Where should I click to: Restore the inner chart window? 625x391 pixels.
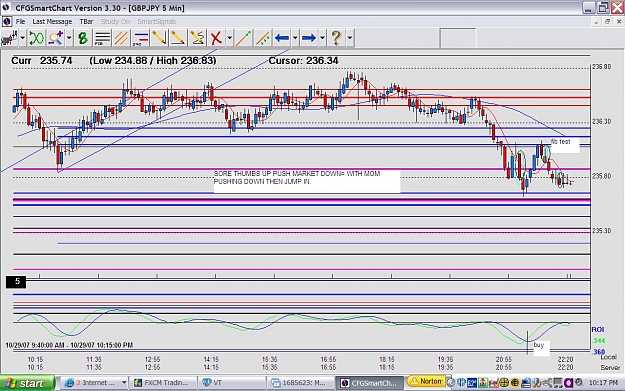tap(607, 22)
